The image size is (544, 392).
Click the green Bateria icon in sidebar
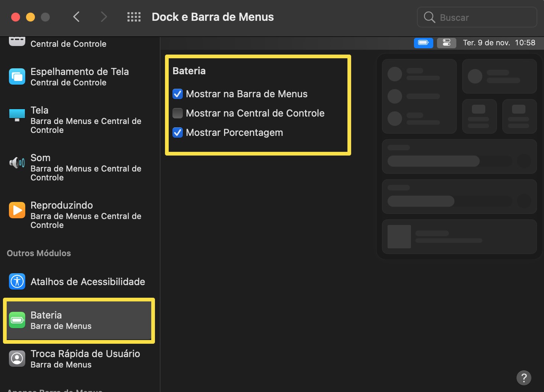point(17,320)
